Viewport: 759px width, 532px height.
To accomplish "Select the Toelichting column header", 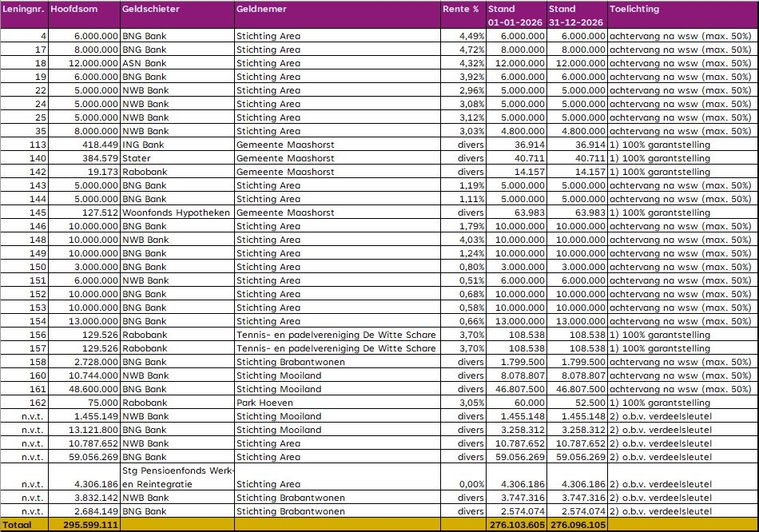I will (x=634, y=10).
